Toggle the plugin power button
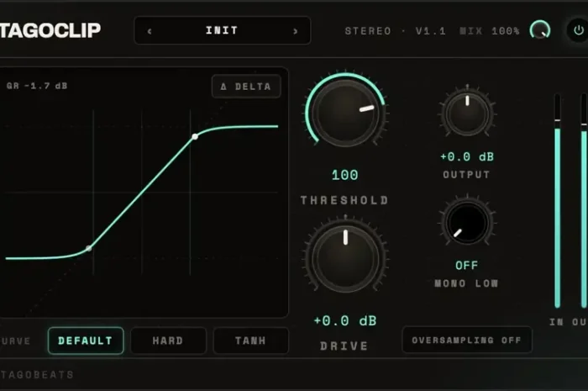 [x=578, y=30]
